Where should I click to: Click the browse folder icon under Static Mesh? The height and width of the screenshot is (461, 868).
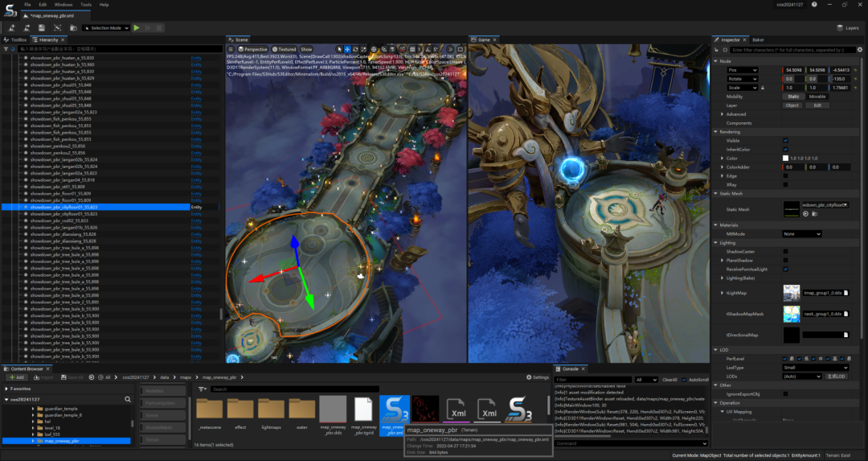click(x=814, y=214)
